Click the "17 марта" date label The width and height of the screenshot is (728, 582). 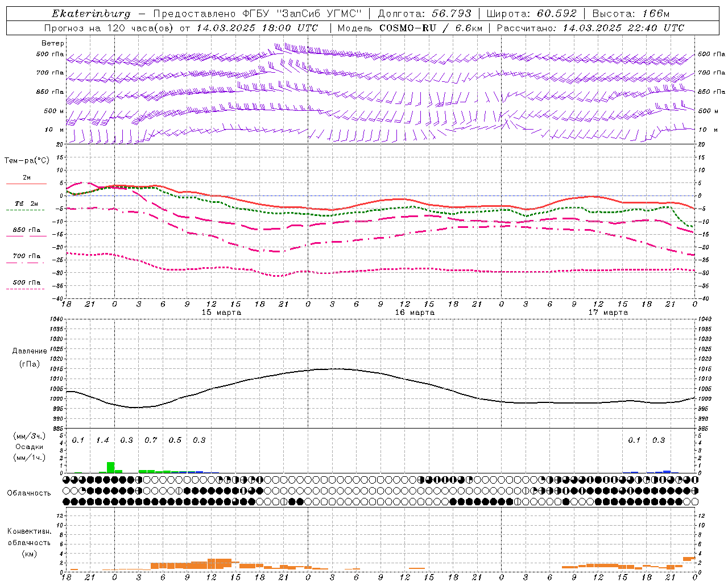coord(608,313)
